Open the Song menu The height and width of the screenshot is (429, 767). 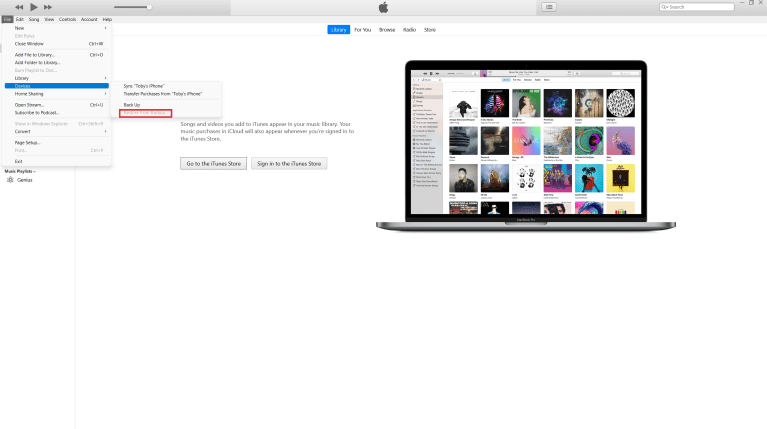(x=34, y=19)
